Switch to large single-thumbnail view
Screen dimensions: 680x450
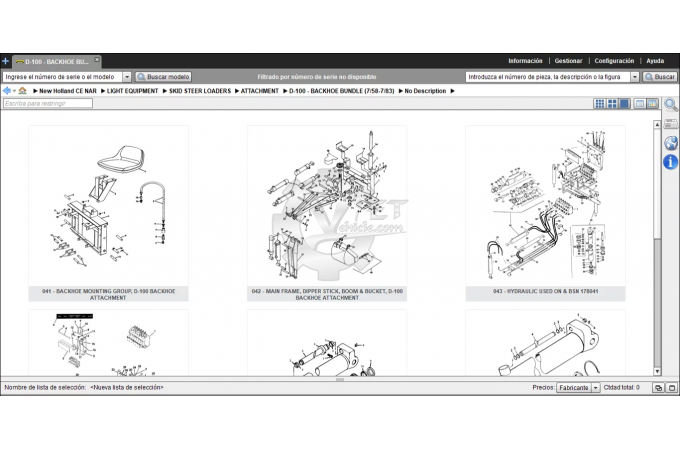[x=624, y=103]
